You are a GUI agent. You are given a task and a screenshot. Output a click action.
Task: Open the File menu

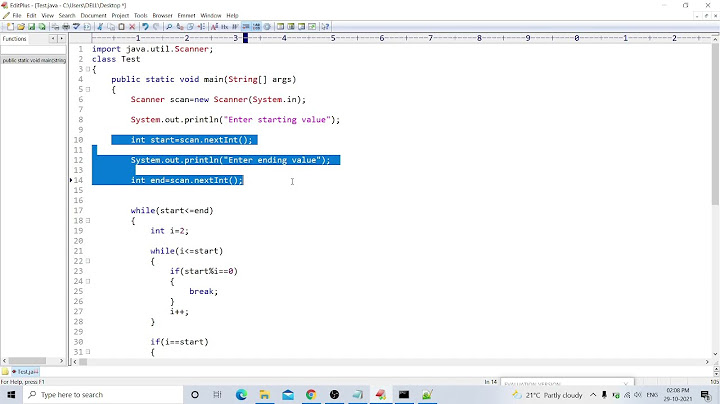coord(17,15)
